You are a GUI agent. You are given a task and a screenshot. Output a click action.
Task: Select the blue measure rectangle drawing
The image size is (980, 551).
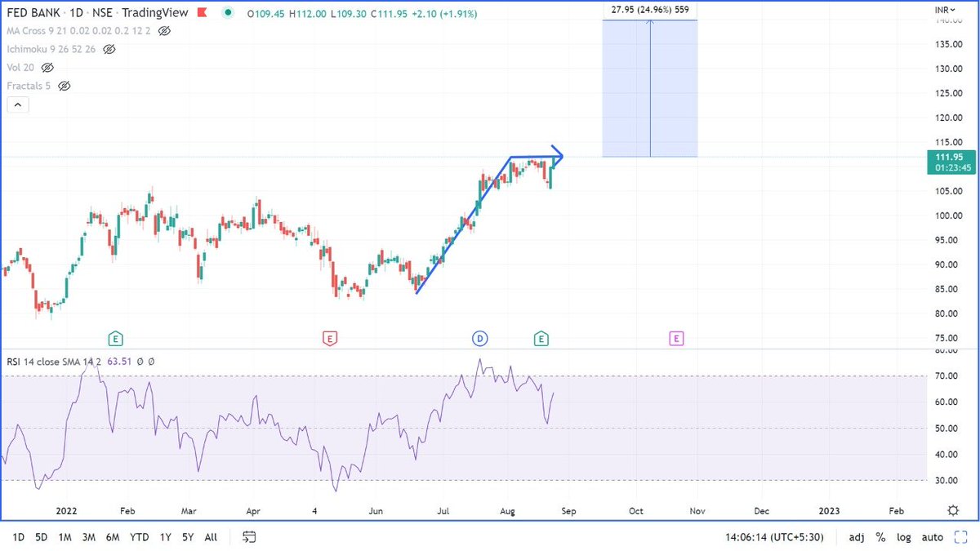[650, 88]
